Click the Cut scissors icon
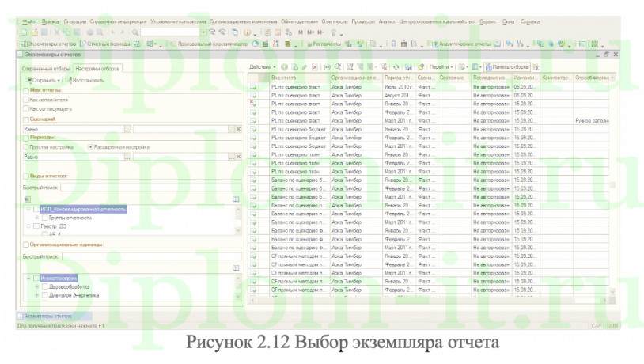This screenshot has height=364, width=644. (57, 32)
